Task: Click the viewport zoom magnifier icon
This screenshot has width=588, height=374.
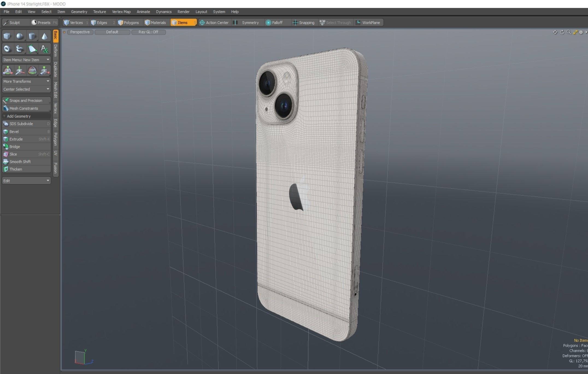Action: click(x=569, y=32)
